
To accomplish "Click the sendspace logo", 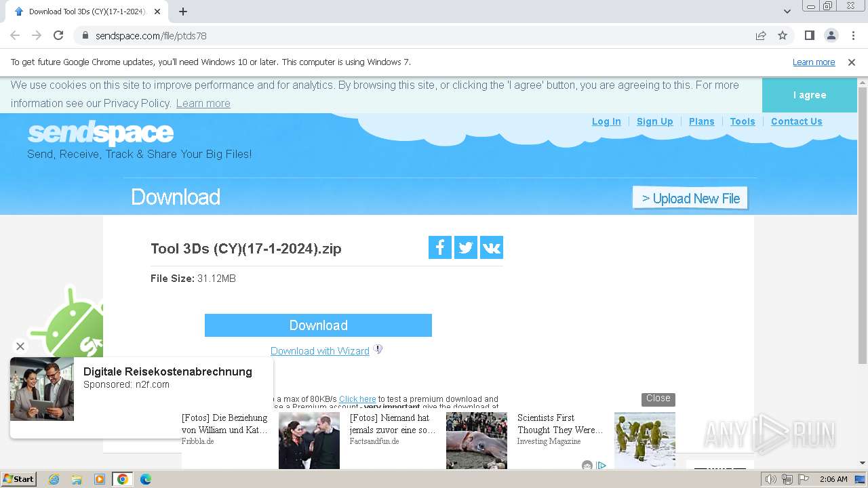I will pos(100,133).
